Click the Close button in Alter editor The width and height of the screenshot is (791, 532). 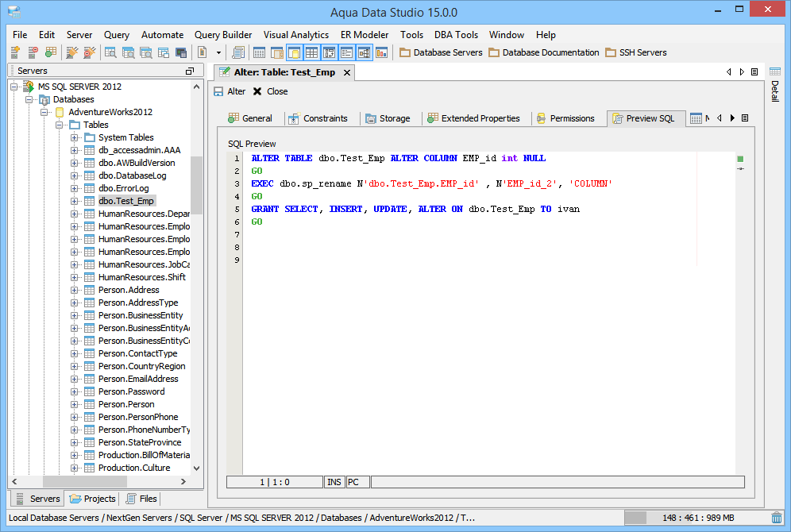pos(270,91)
